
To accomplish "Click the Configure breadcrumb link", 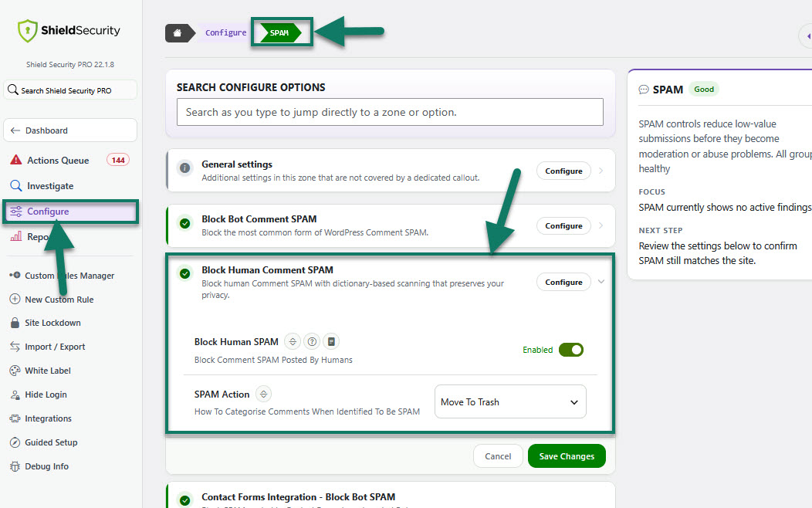I will [x=226, y=32].
